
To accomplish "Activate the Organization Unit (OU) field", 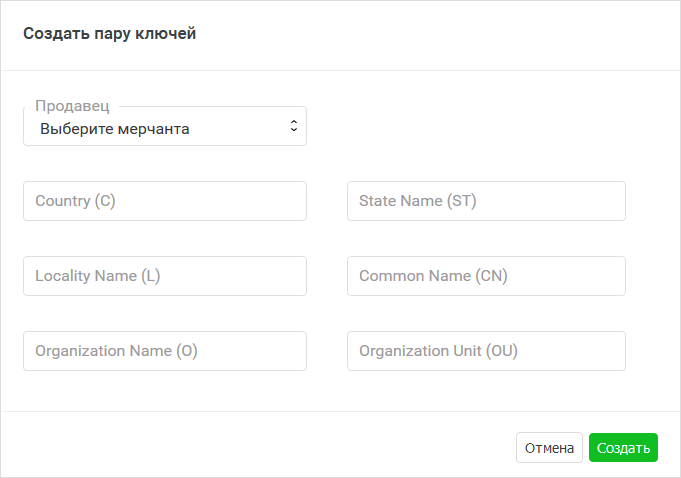I will click(486, 351).
